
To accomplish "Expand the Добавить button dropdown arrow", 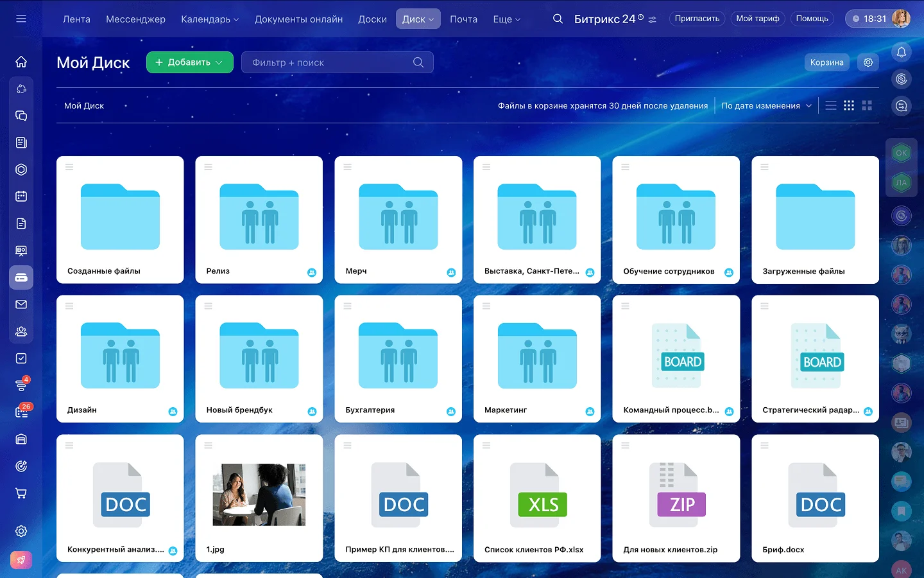I will point(219,62).
